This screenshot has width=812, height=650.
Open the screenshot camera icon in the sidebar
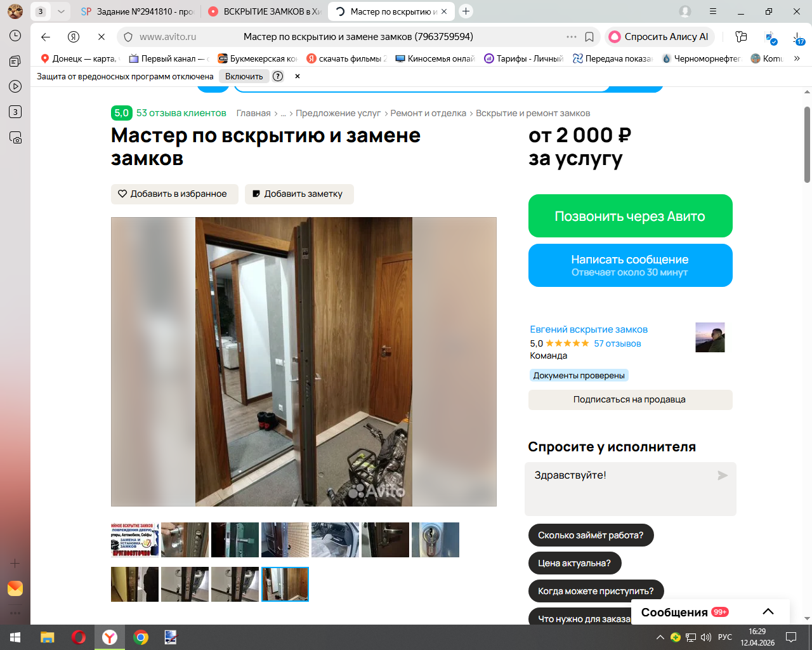15,137
